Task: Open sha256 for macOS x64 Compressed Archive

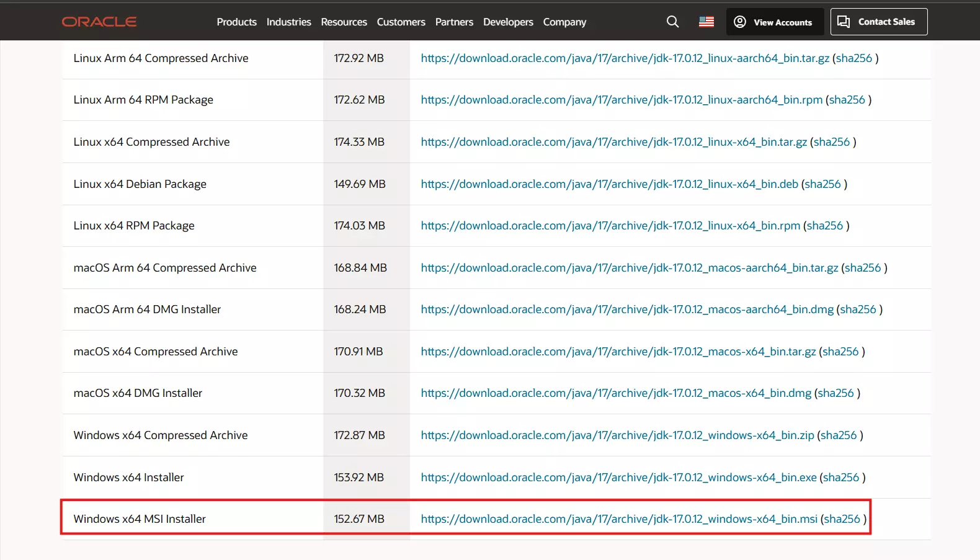Action: click(x=840, y=352)
